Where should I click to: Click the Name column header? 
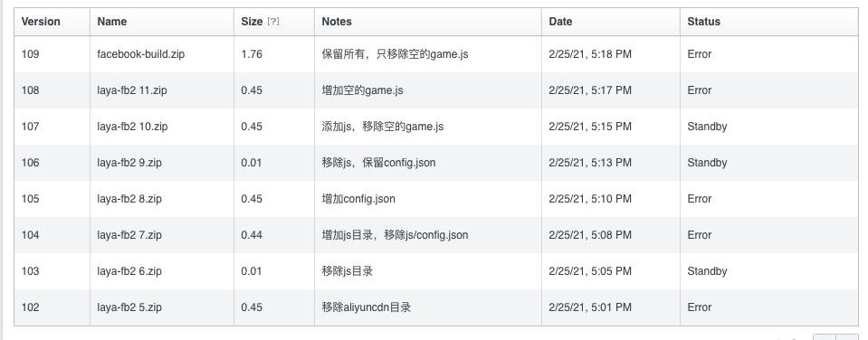112,22
